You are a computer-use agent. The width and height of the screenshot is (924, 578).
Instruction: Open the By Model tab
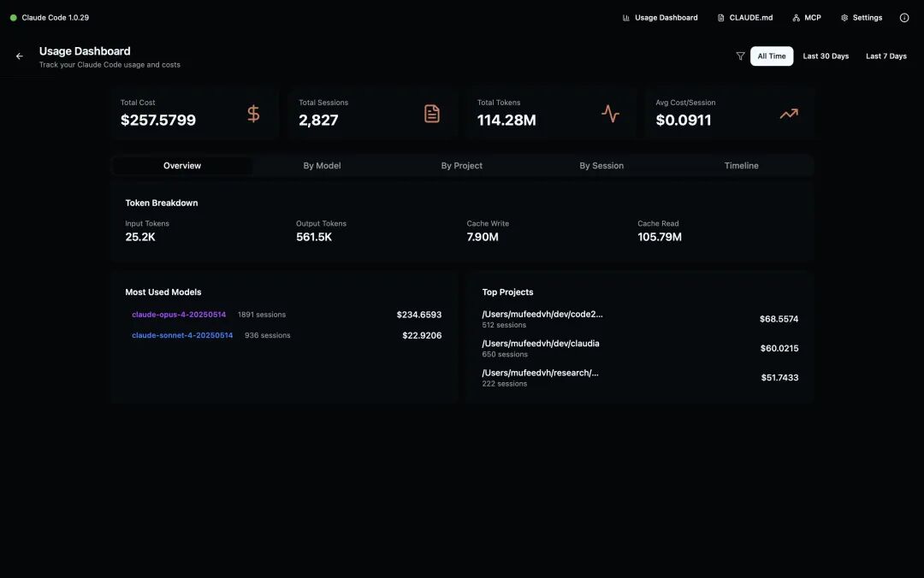tap(323, 165)
